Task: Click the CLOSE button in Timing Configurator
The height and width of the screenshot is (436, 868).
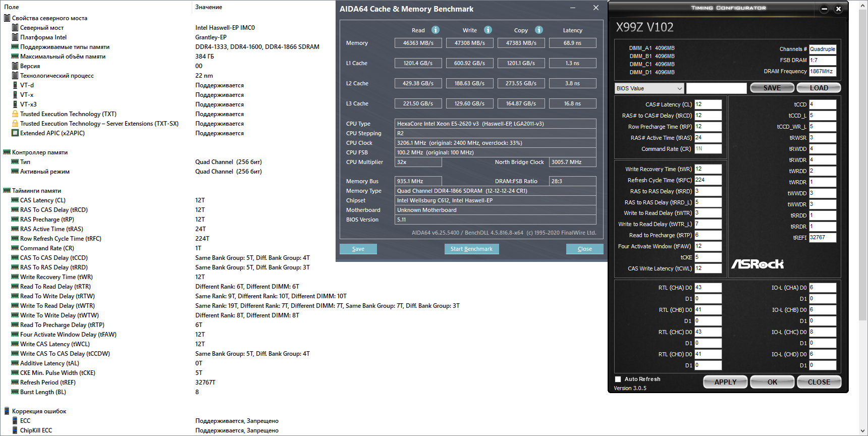Action: click(x=819, y=382)
